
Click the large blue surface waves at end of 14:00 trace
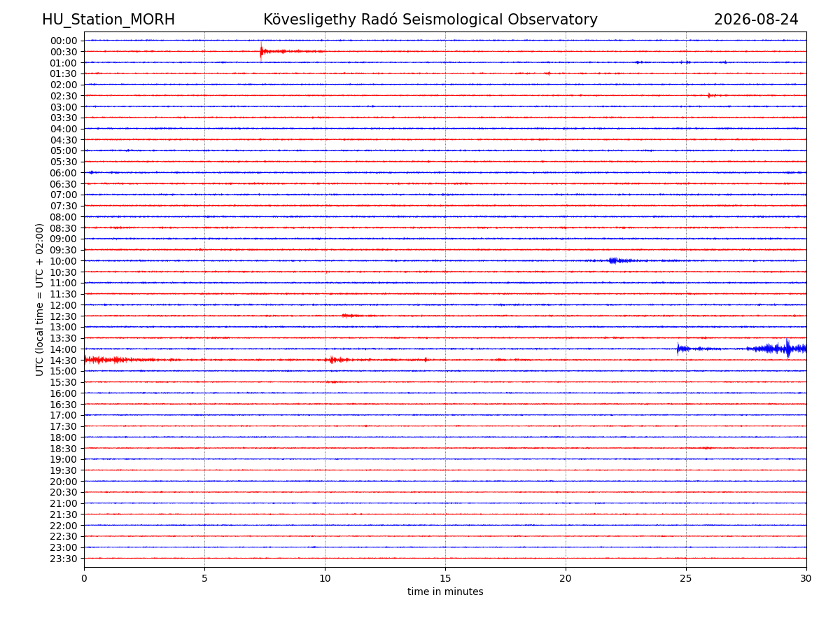click(777, 349)
